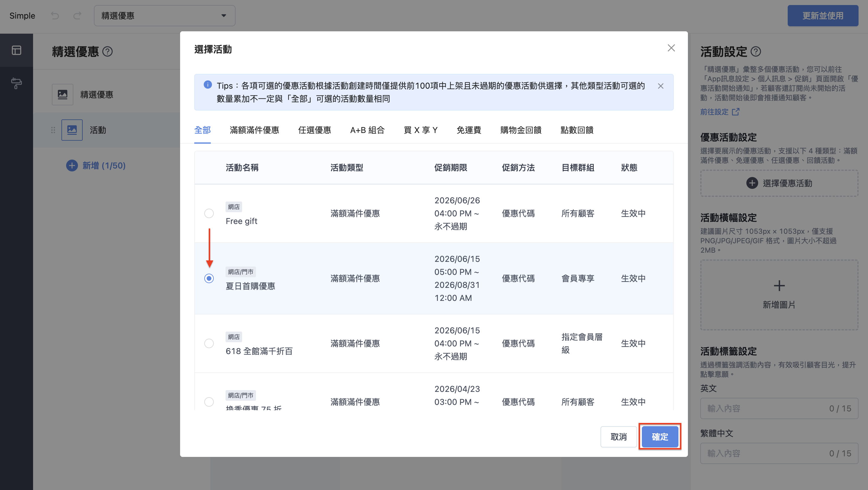Click the 繁體中文 tag input field
868x490 pixels.
(x=779, y=453)
